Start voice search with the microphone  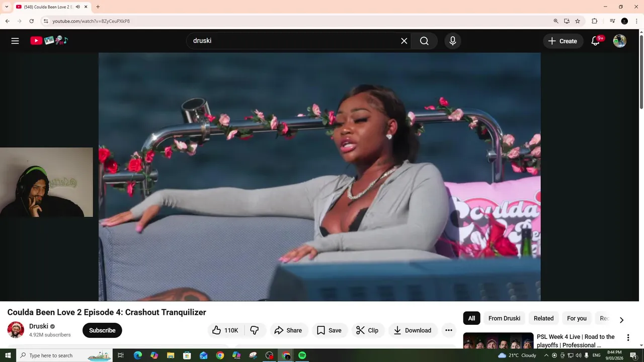453,41
